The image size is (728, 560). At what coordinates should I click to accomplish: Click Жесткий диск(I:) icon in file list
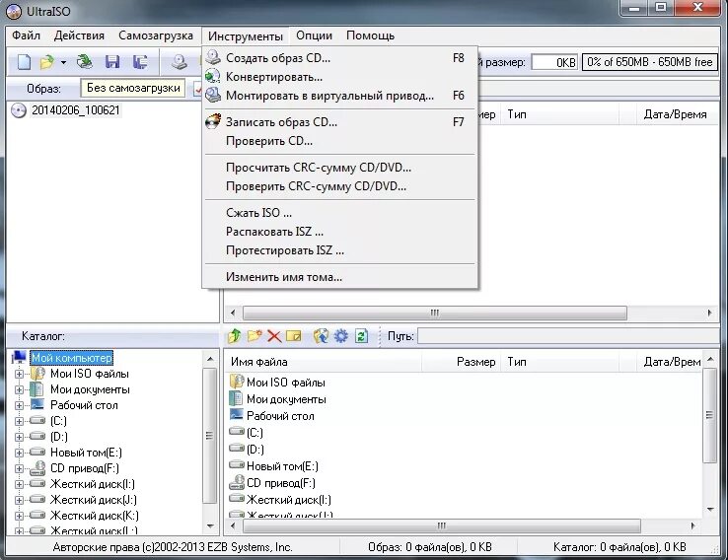(237, 499)
